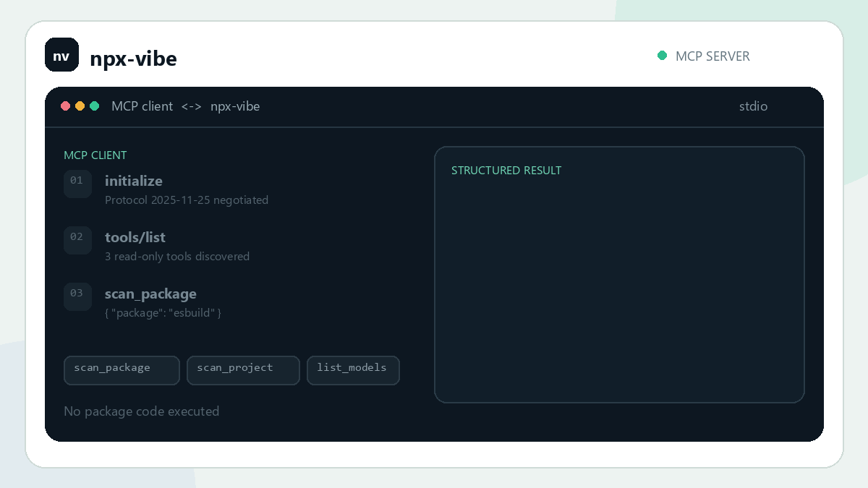The height and width of the screenshot is (488, 868).
Task: Click the { "package": "esbuild" } argument text
Action: pyautogui.click(x=163, y=312)
